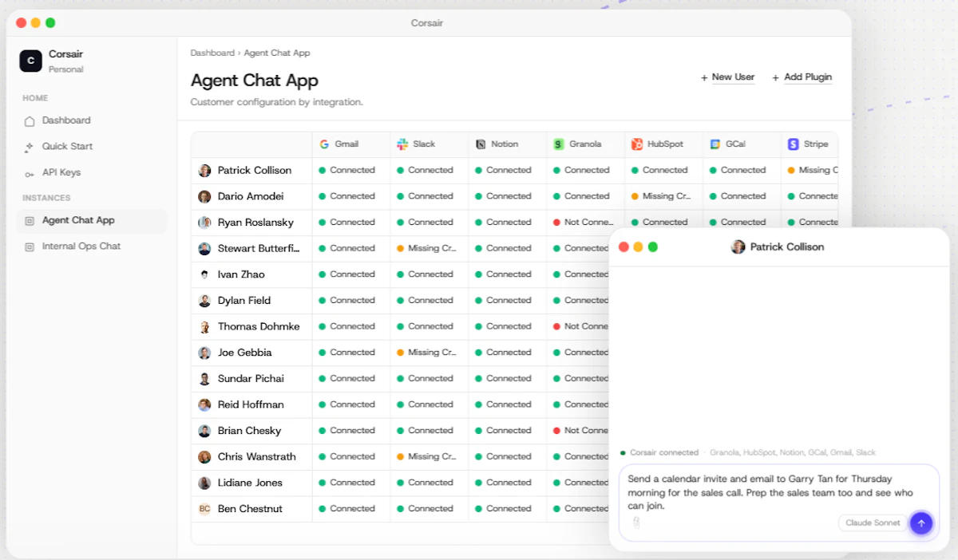
Task: Click Dario Amodei's avatar in the table
Action: 205,196
